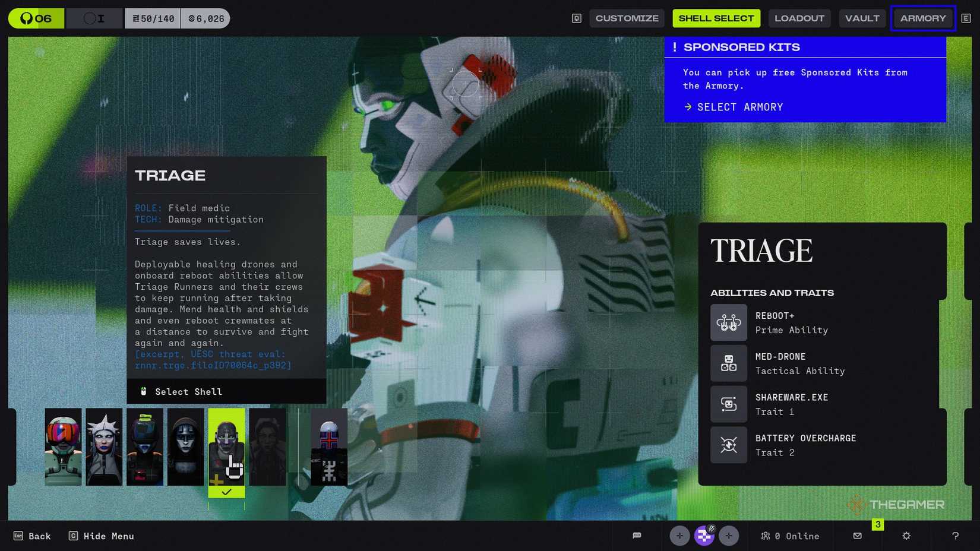Switch to the SHELL SELECT tab
The image size is (980, 551).
[716, 18]
